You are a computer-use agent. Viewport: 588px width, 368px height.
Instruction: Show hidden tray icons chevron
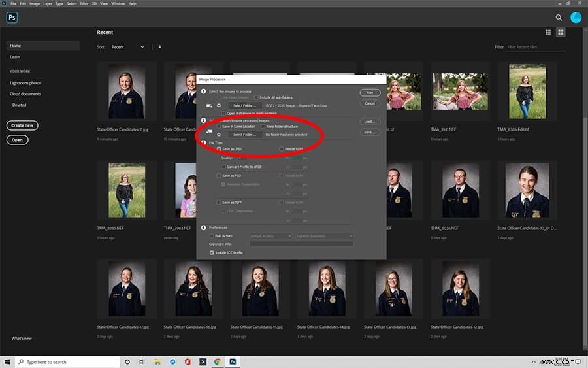(533, 362)
